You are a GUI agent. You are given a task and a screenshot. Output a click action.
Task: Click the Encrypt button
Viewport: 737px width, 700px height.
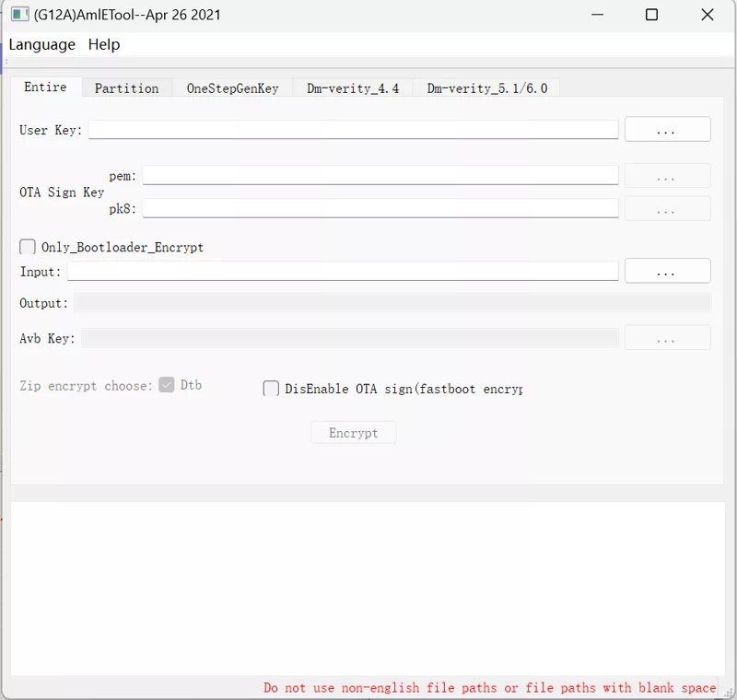coord(354,433)
